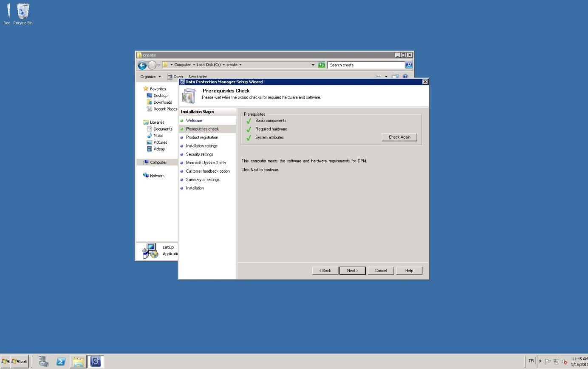Click the Next button in the wizard
This screenshot has height=369, width=588.
pyautogui.click(x=352, y=270)
